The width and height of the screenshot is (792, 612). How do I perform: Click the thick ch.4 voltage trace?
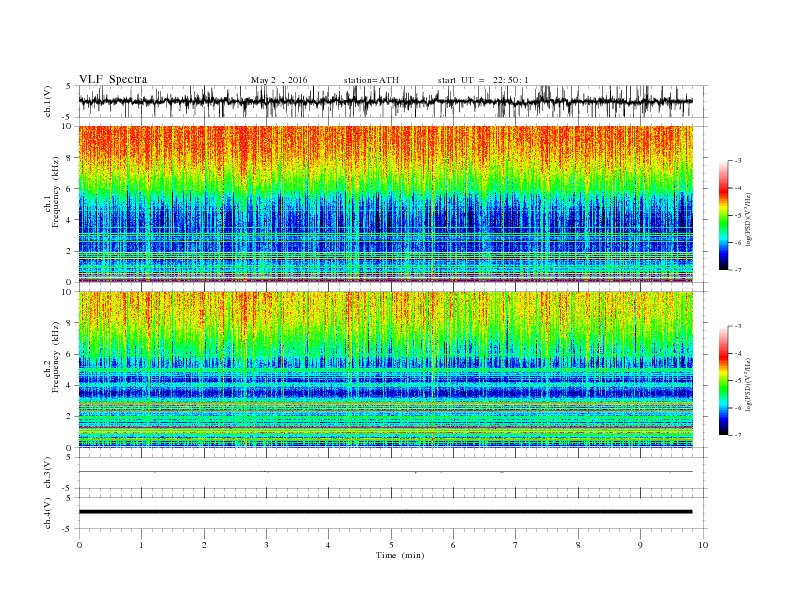(385, 512)
